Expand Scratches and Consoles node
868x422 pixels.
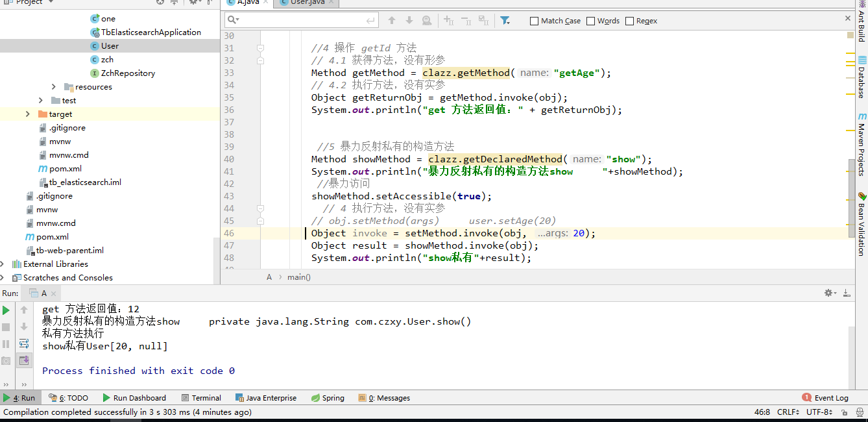3,278
